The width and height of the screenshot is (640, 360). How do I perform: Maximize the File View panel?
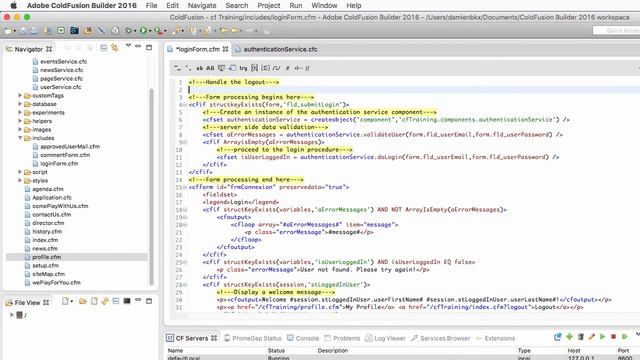click(149, 301)
